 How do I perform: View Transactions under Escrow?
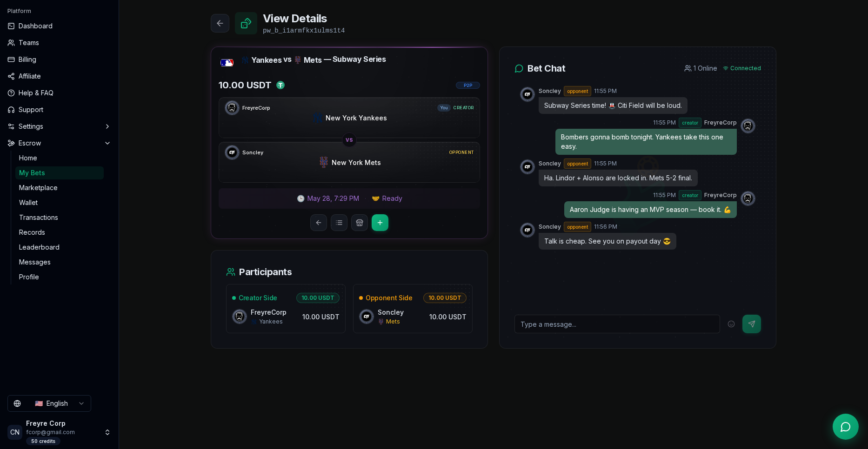coord(60,218)
